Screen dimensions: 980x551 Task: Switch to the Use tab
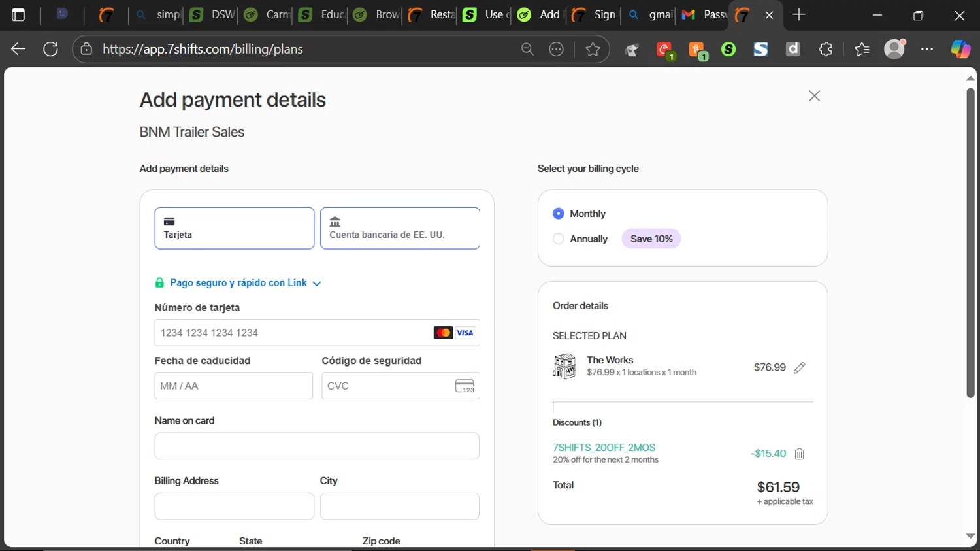[485, 15]
